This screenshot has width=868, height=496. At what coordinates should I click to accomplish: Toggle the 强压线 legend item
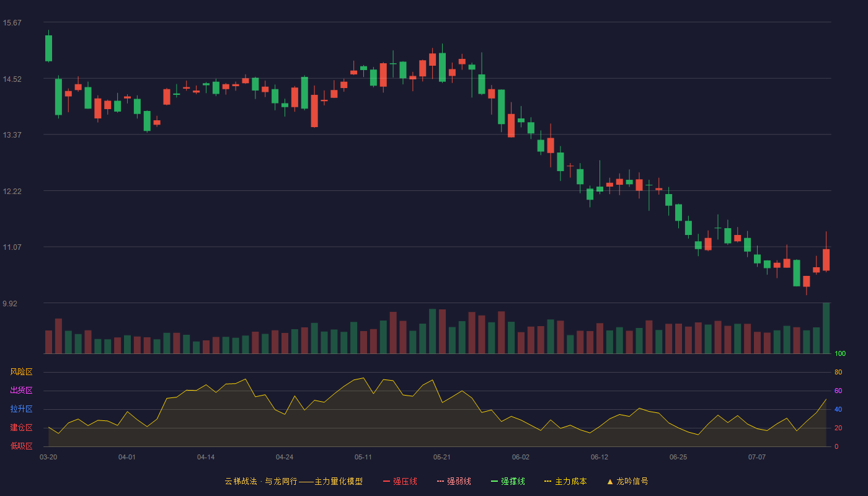(400, 481)
